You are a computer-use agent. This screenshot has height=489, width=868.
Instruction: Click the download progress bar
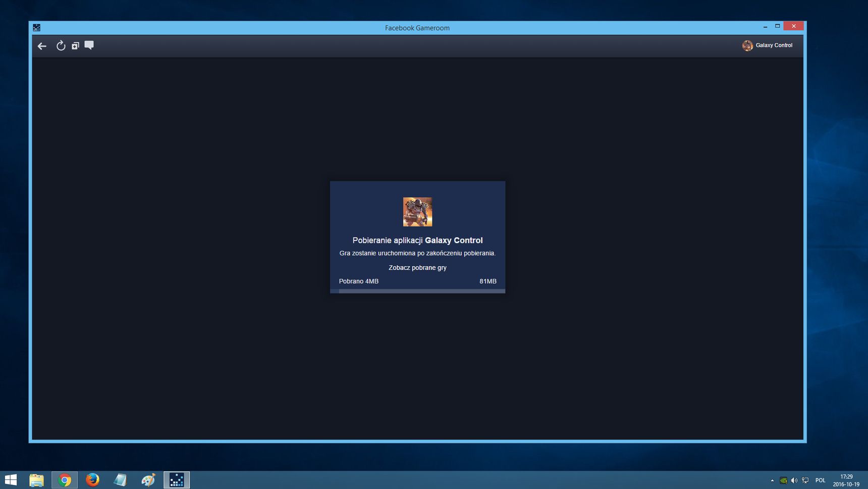417,291
